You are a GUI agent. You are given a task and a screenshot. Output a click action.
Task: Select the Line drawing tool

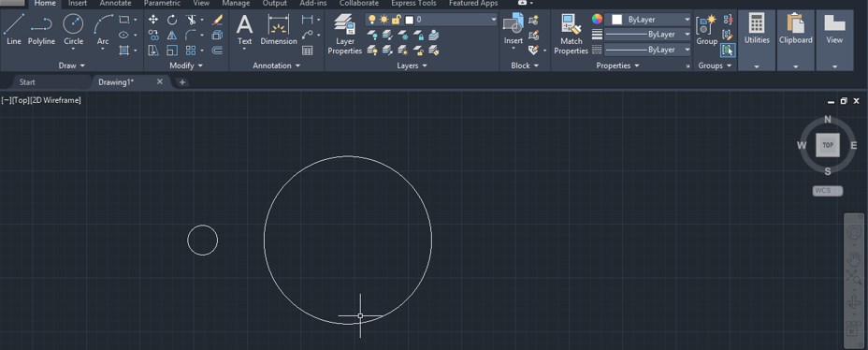14,30
